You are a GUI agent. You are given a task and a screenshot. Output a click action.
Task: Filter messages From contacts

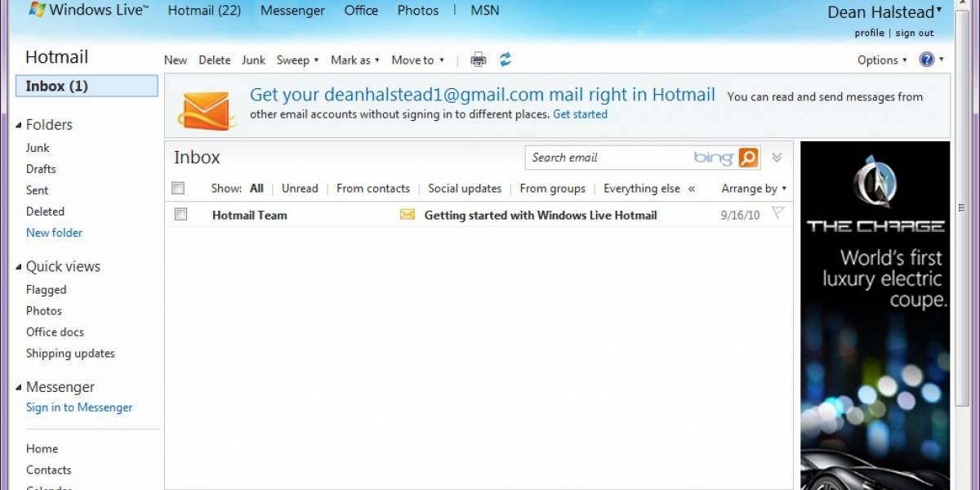click(373, 189)
